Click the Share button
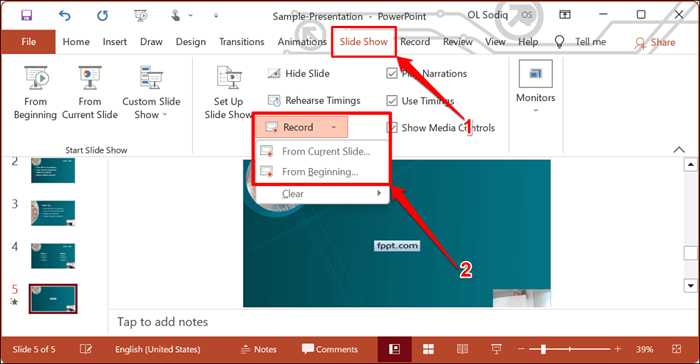The image size is (700, 364). [x=654, y=42]
